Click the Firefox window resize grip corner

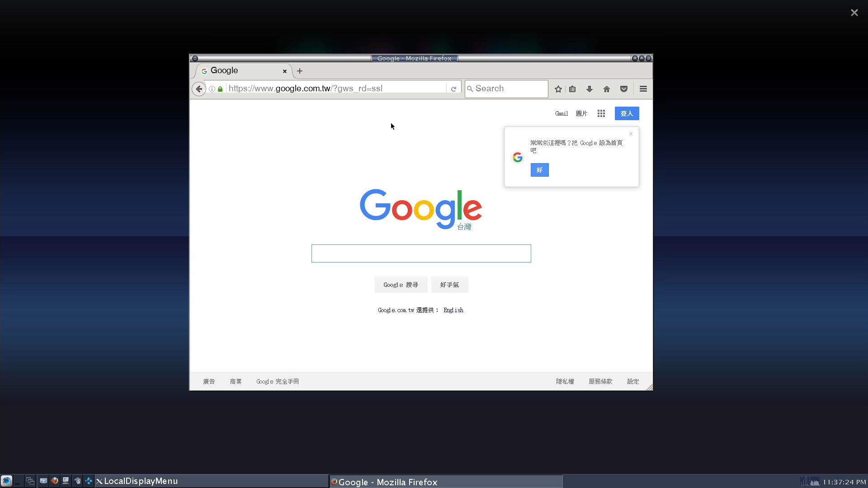[650, 387]
